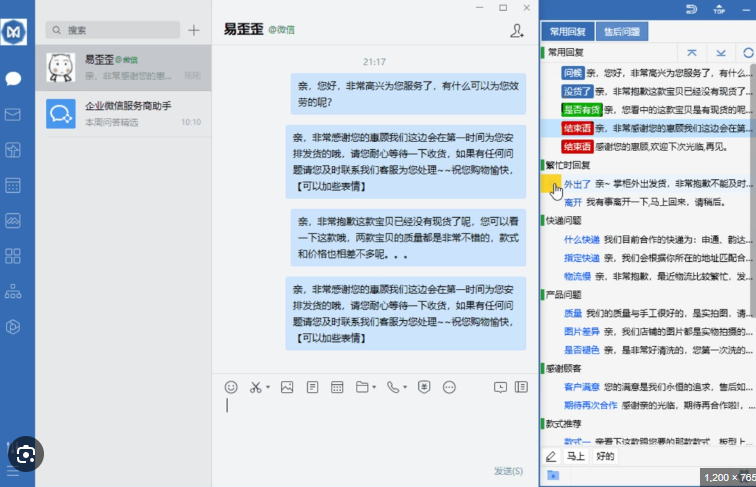Click the yellow color marker beside 外出了

point(550,184)
